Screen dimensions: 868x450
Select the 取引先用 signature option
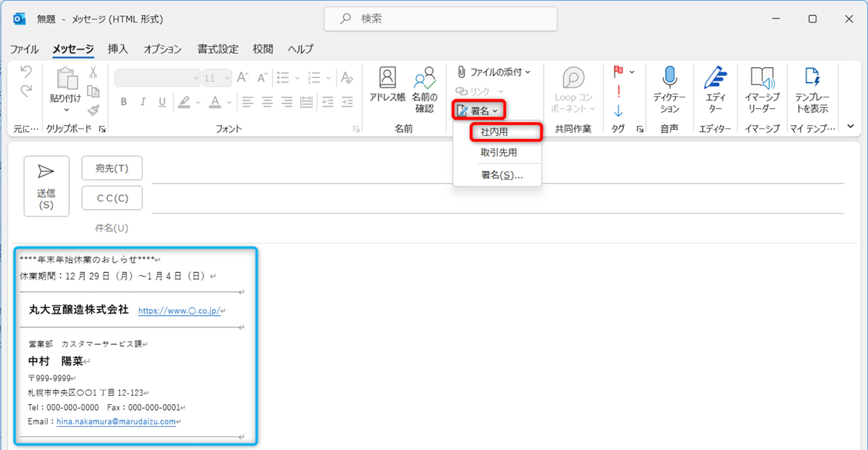coord(498,153)
